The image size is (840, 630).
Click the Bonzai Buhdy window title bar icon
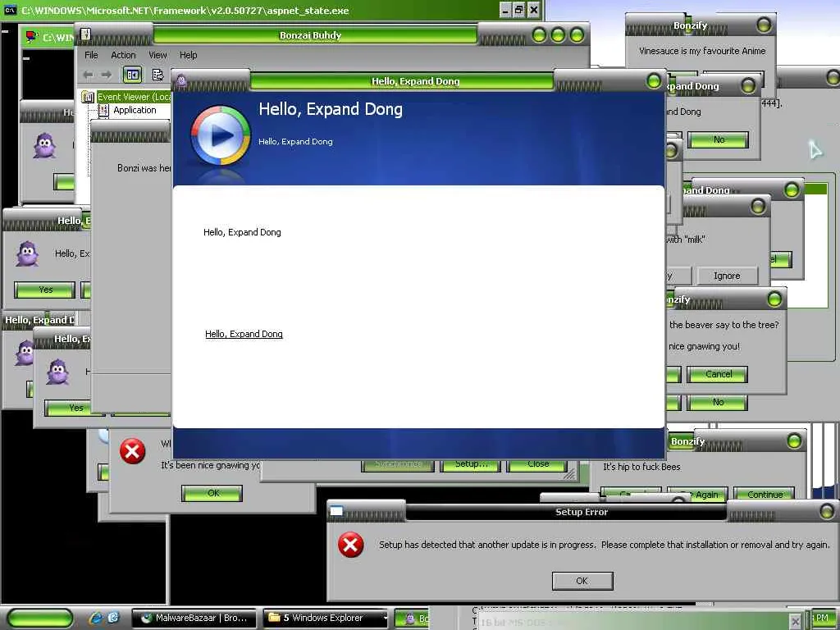pos(85,34)
